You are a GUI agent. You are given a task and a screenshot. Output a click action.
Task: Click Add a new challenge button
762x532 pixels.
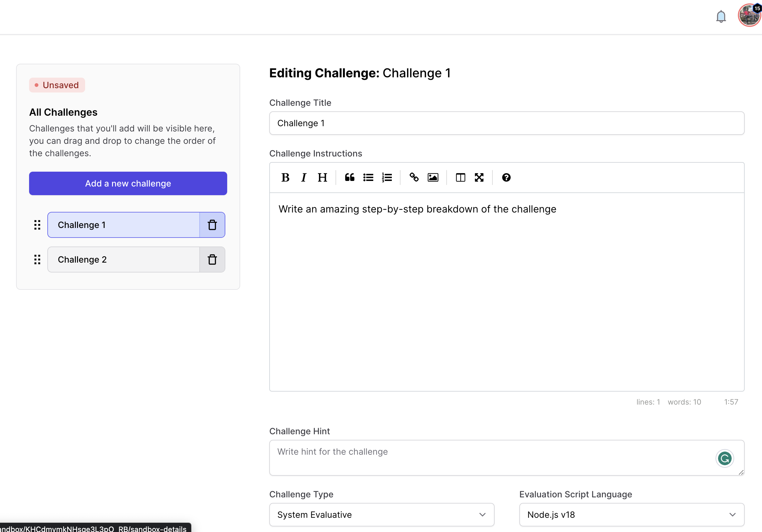click(x=128, y=183)
